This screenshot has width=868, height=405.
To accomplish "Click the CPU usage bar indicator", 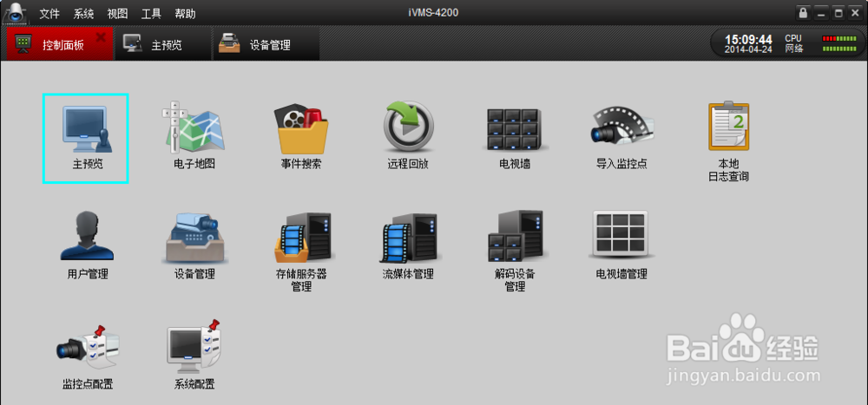I will [x=839, y=38].
